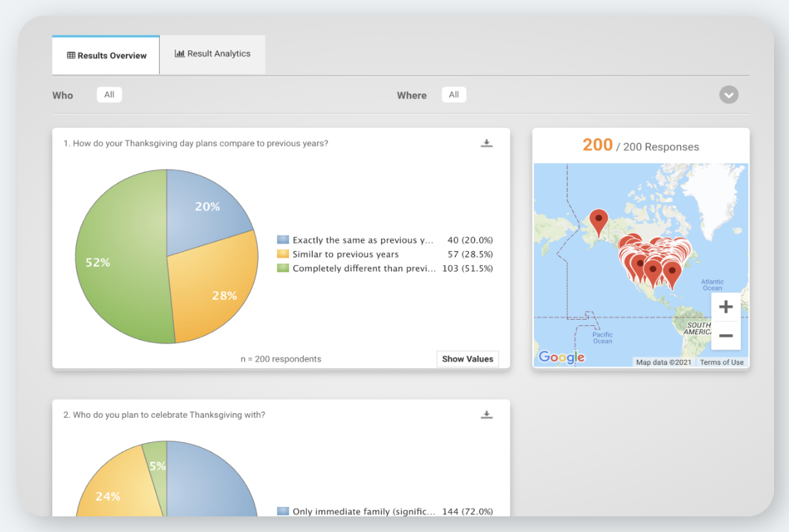Click blue swatch for Exactly the same legend
Viewport: 789px width, 532px height.
(x=284, y=239)
